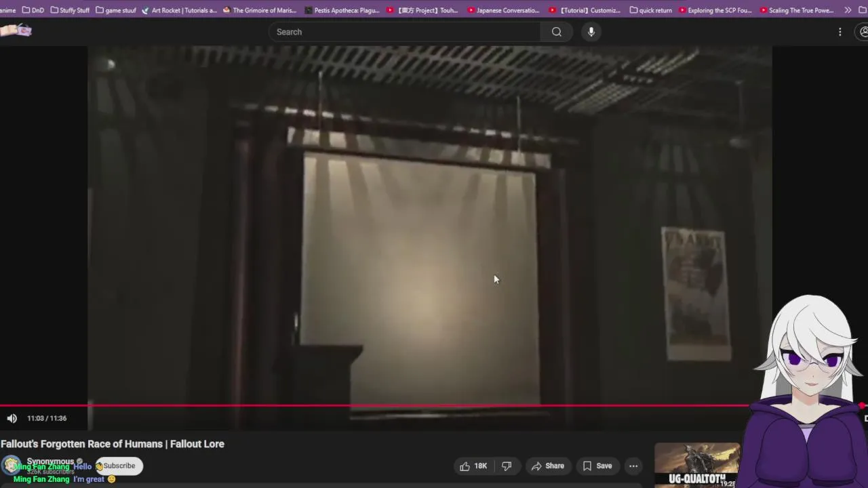Image resolution: width=868 pixels, height=488 pixels.
Task: Open the game stuuf bookmarks folder
Action: (x=116, y=10)
